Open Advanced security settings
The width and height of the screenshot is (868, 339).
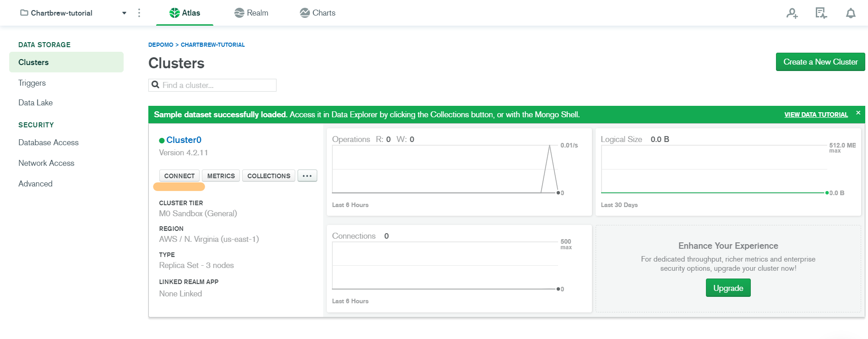tap(35, 184)
